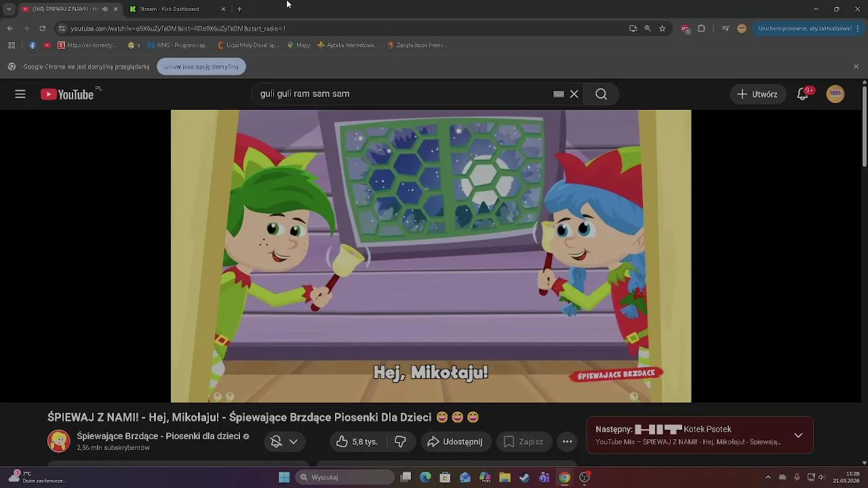Dismiss the default browser info bar
This screenshot has width=868, height=488.
[856, 66]
